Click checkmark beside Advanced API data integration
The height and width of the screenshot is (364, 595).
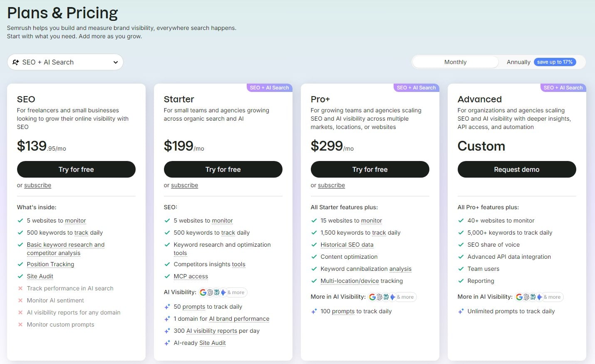coord(461,257)
